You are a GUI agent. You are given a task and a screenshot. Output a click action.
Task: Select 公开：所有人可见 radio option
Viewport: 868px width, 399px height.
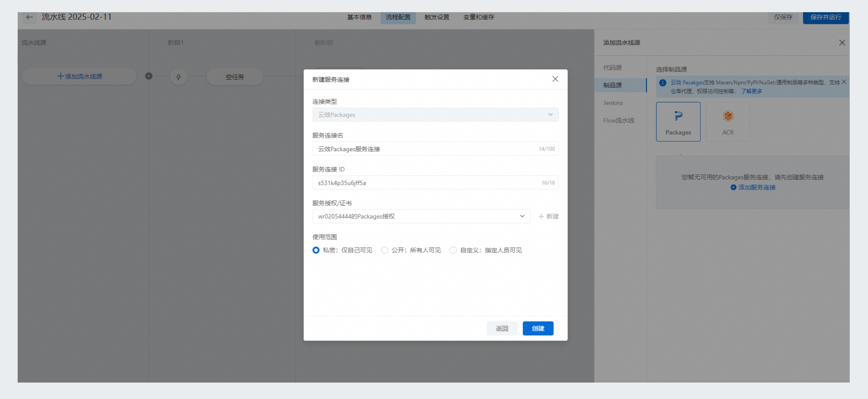pyautogui.click(x=411, y=250)
